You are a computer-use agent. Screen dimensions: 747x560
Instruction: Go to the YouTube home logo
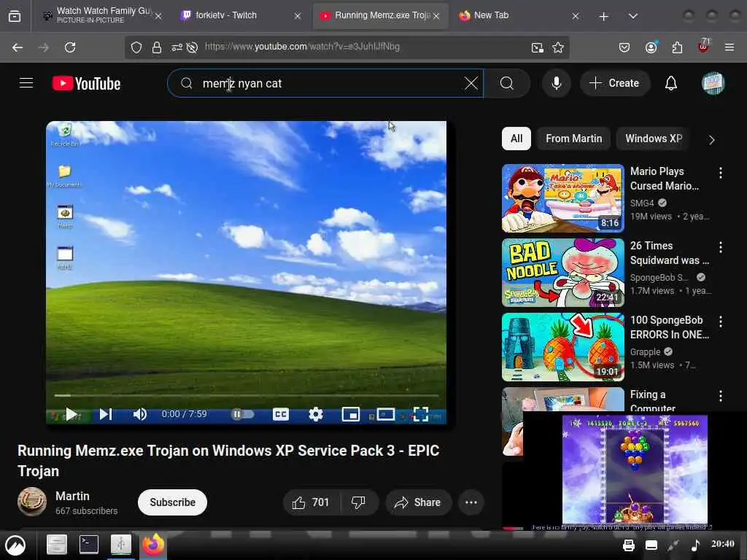pos(86,83)
